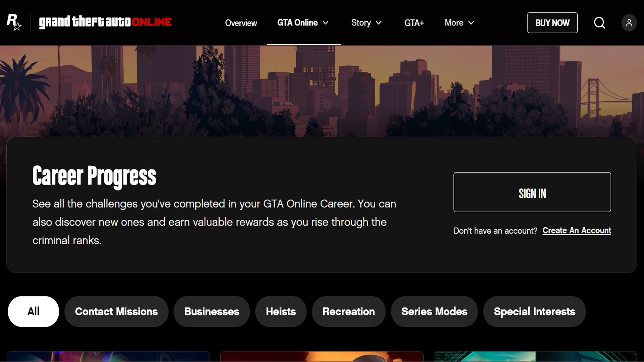Switch to the Recreation filter

tap(348, 311)
